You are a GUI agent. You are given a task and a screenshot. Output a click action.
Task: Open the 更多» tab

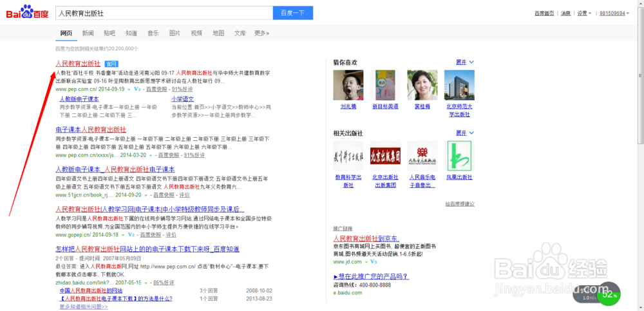(262, 33)
